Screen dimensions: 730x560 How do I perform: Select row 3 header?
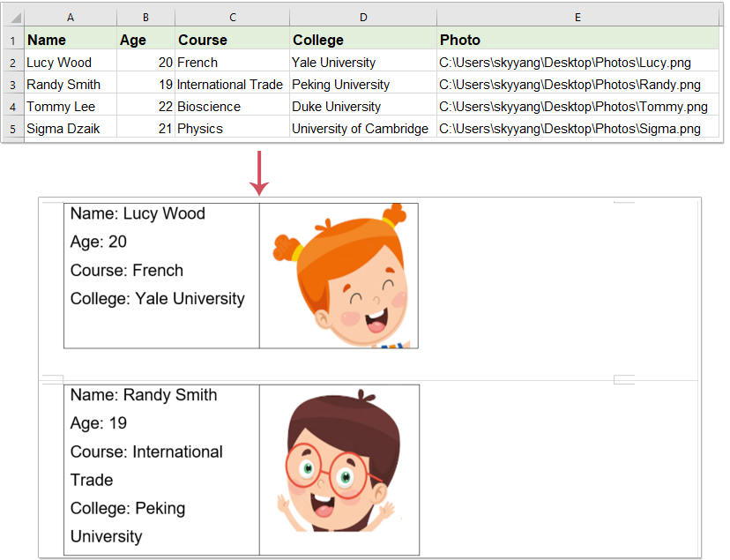pyautogui.click(x=12, y=85)
